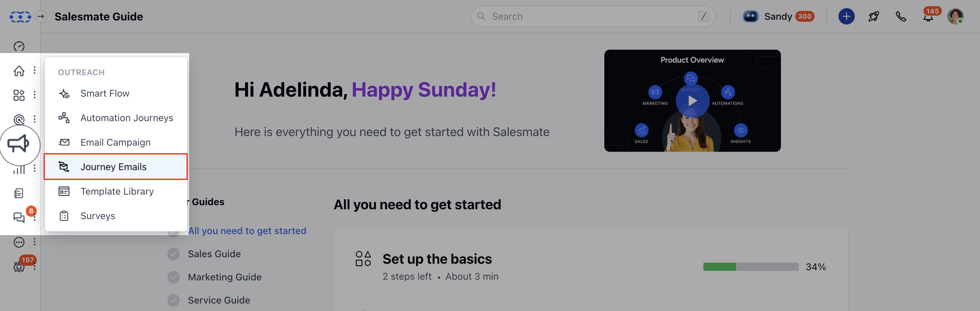The image size is (980, 311).
Task: Open All you need to get started link
Action: point(247,231)
